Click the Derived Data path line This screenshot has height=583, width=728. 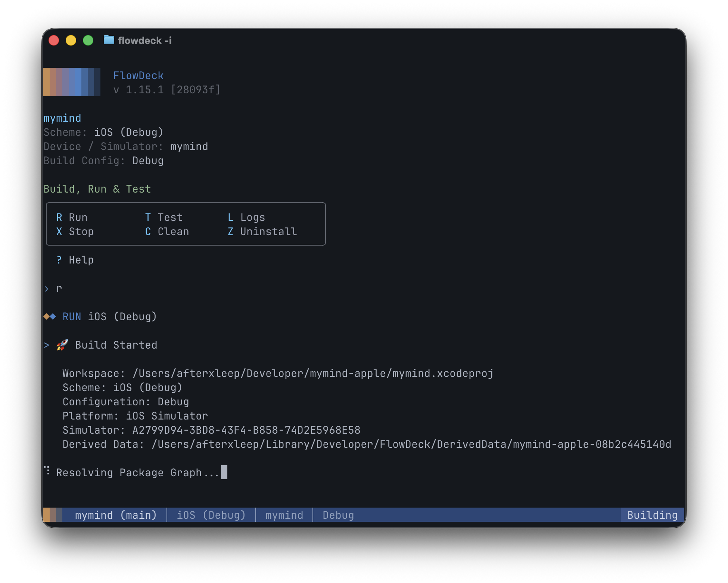[x=367, y=445]
